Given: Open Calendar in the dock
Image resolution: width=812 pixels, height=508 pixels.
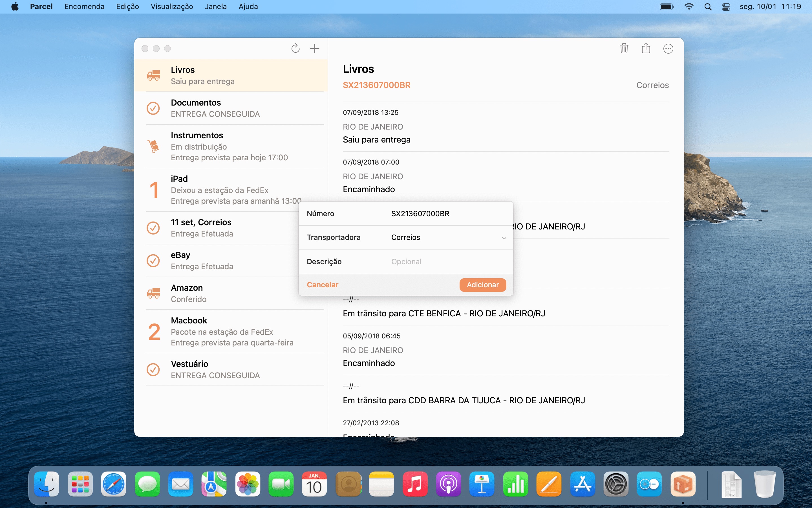Looking at the screenshot, I should 314,484.
